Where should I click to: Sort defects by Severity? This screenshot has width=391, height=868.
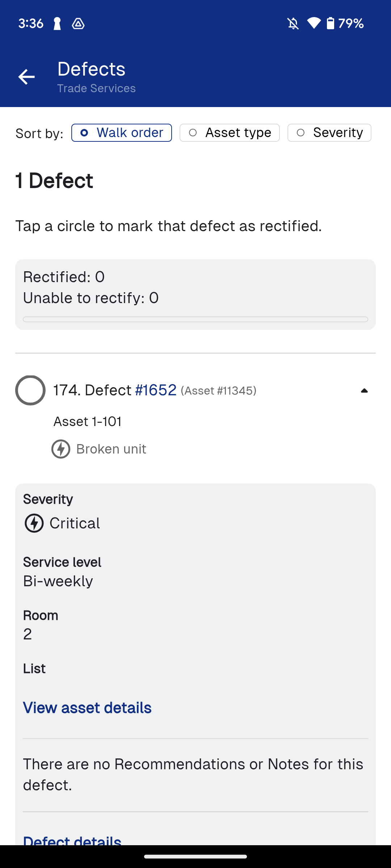pyautogui.click(x=329, y=132)
